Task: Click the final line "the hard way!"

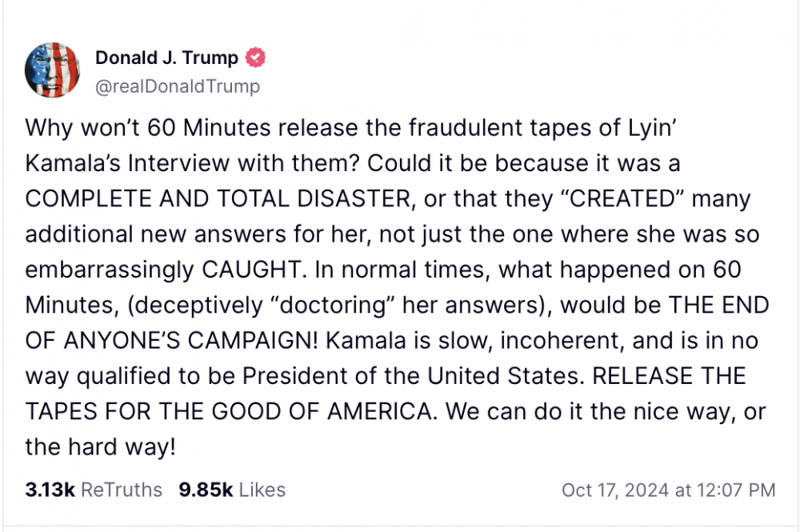Action: pos(100,446)
